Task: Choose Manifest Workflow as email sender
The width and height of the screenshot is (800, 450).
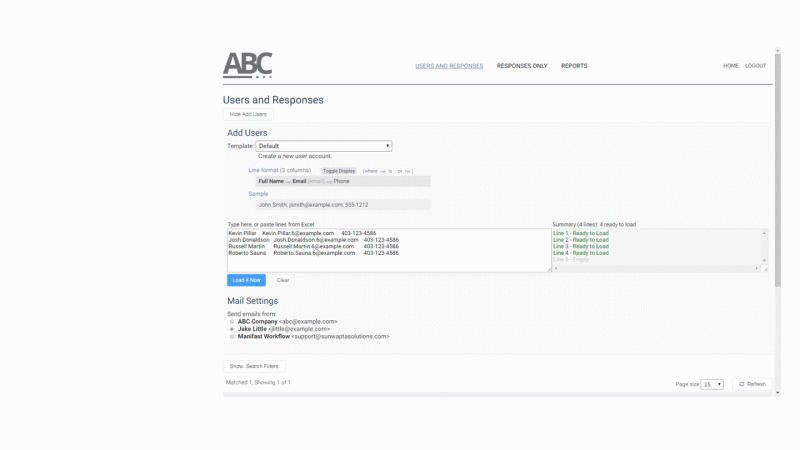Action: point(232,337)
